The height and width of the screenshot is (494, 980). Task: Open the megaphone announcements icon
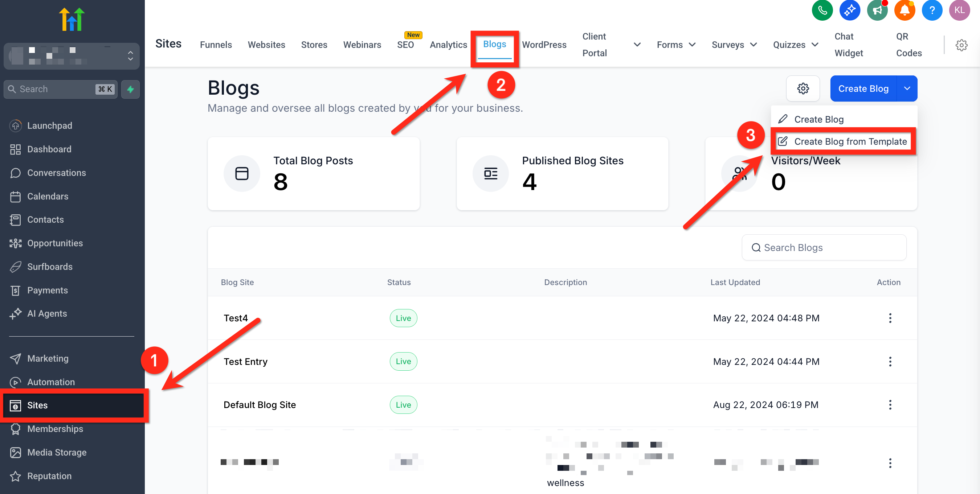point(877,10)
